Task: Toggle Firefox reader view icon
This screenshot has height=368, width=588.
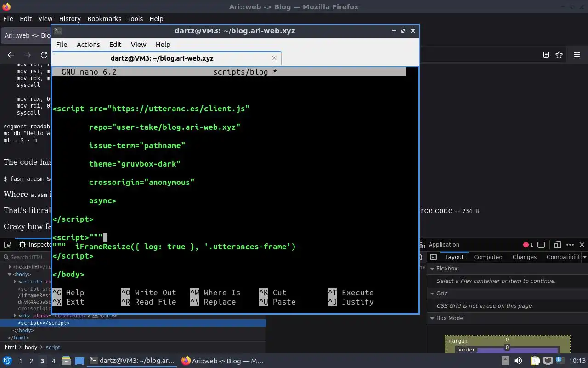Action: 546,55
